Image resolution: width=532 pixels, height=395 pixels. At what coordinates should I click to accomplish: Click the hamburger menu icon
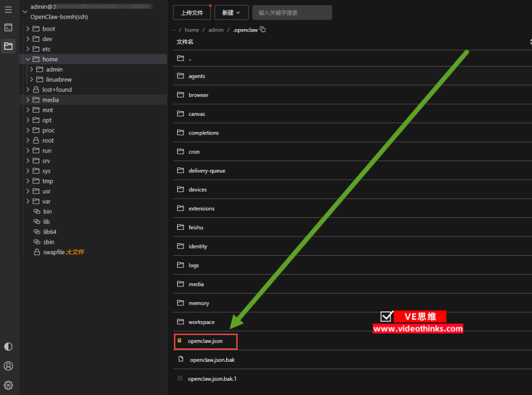(8, 10)
